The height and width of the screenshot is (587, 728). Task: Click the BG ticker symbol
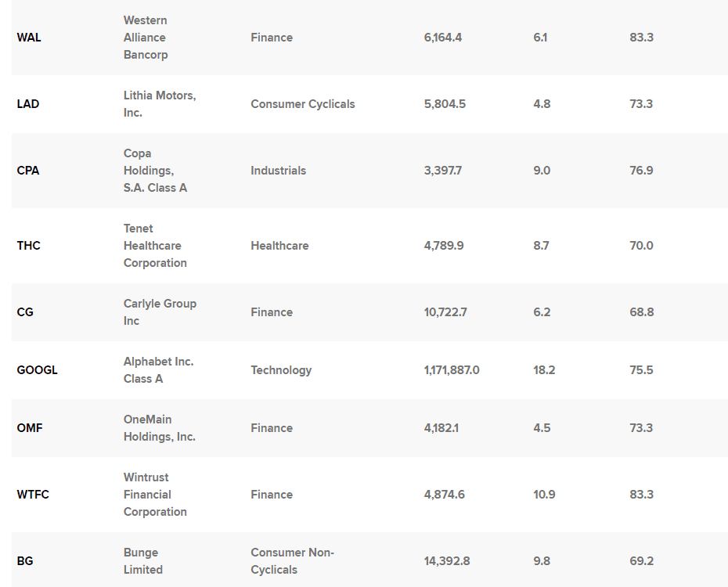(25, 561)
